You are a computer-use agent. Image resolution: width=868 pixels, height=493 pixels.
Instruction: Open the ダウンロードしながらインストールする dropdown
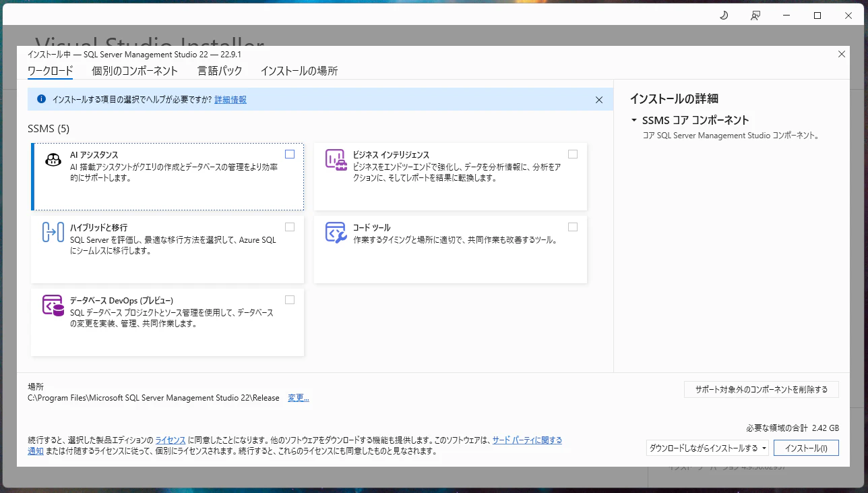click(x=708, y=448)
